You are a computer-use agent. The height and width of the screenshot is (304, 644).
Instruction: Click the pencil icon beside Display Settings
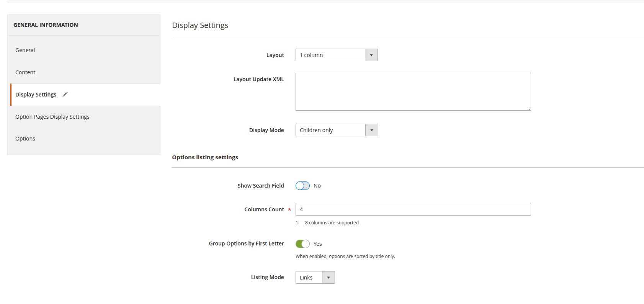tap(65, 94)
